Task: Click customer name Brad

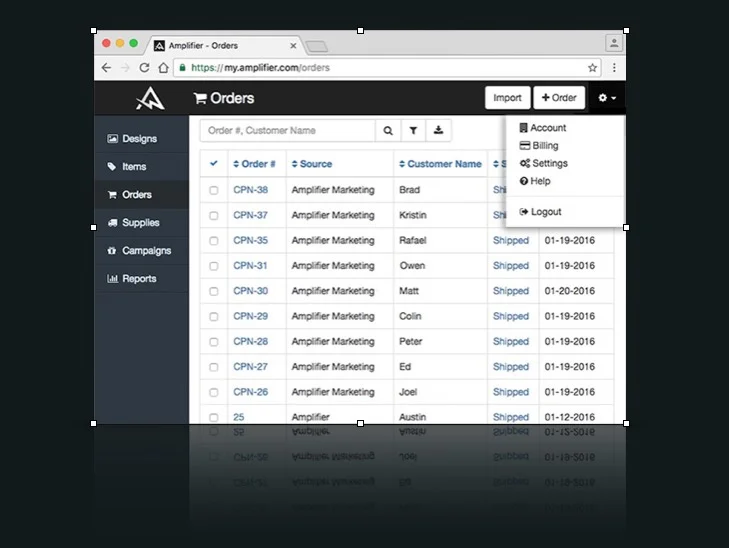Action: click(x=410, y=190)
